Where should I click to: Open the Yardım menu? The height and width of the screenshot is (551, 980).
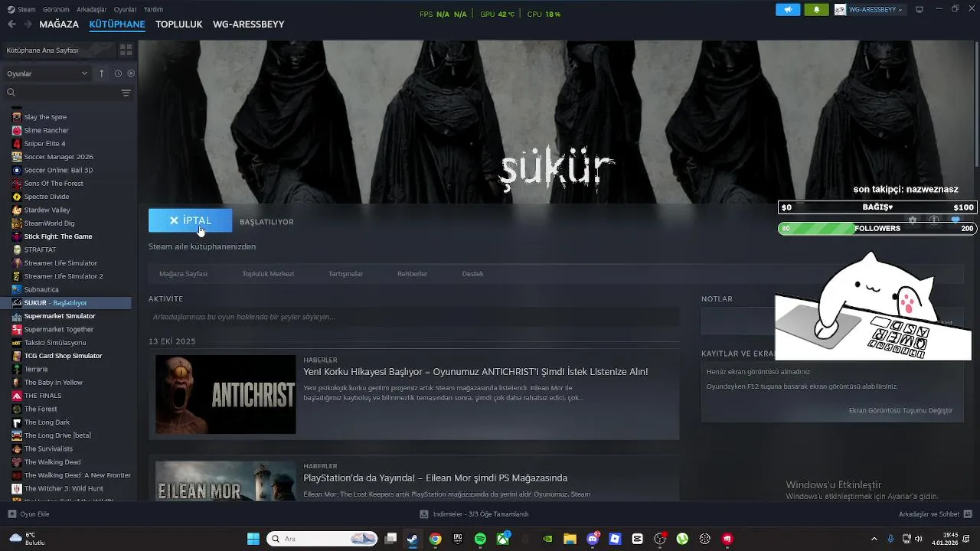tap(154, 9)
